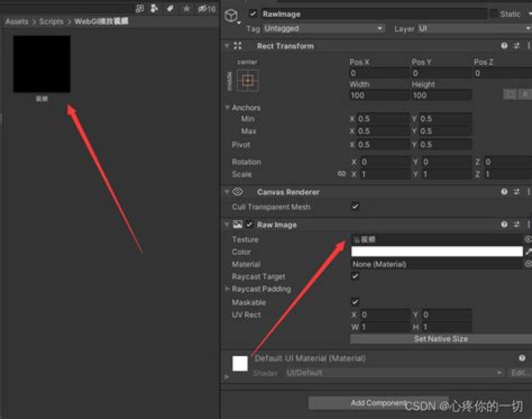Open Canvas Renderer preset settings icon
532x419 pixels.
point(516,192)
